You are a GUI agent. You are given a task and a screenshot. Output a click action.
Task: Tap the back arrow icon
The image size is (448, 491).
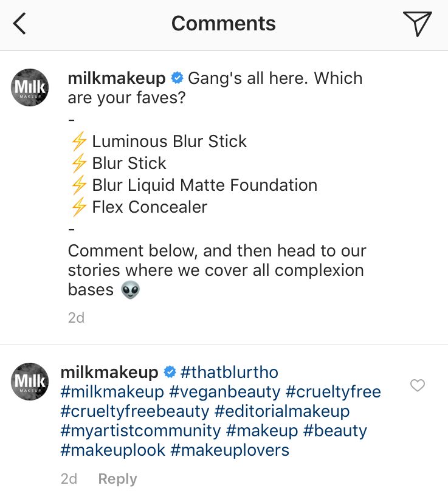20,24
